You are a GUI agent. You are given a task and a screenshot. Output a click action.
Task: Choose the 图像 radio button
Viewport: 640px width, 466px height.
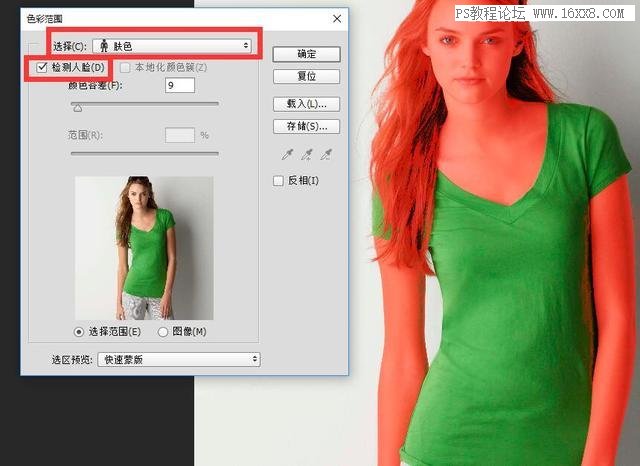point(162,332)
